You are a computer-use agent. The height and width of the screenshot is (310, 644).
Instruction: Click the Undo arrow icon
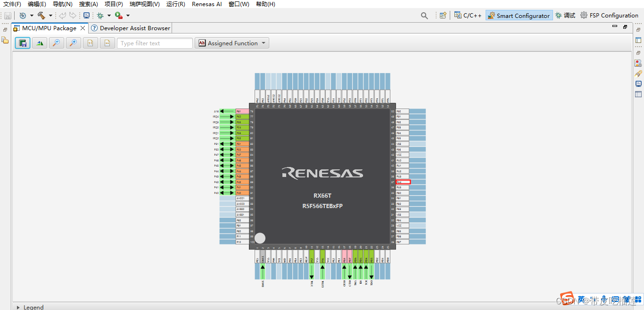(x=62, y=16)
